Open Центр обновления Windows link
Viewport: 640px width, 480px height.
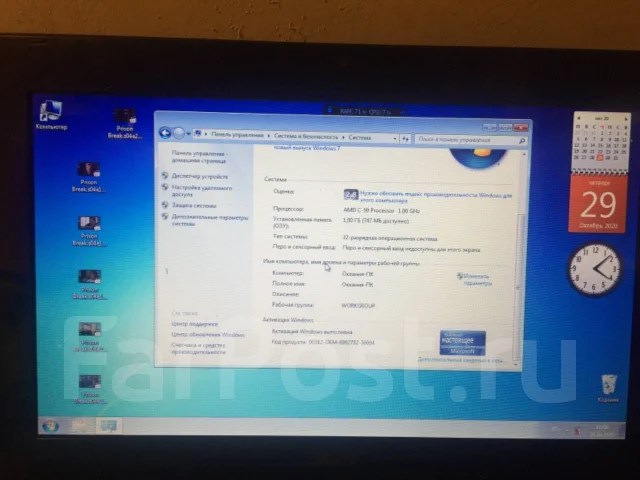(208, 334)
